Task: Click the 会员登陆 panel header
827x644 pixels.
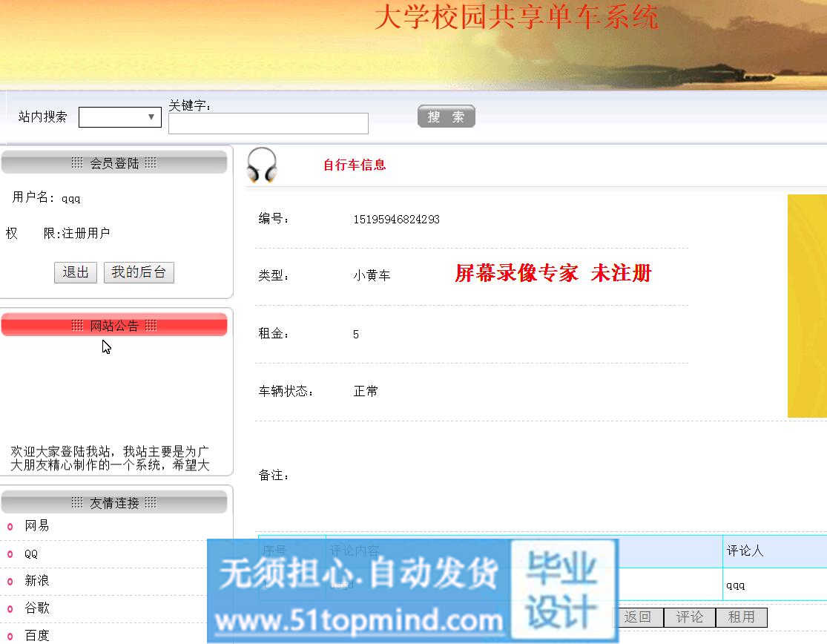Action: (114, 163)
